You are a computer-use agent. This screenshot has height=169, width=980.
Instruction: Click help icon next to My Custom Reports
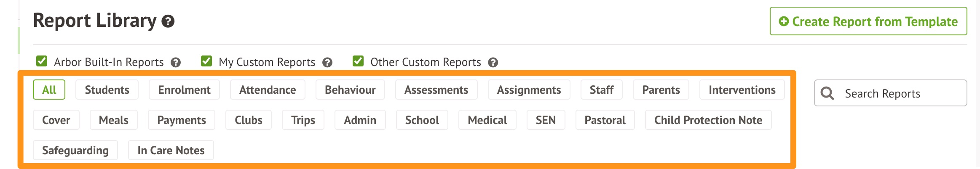point(327,63)
